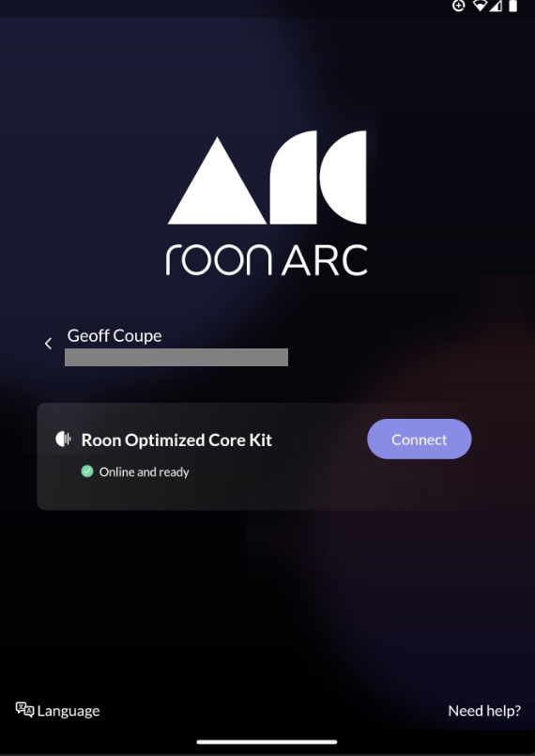Click the circular plus status bar icon

point(458,6)
